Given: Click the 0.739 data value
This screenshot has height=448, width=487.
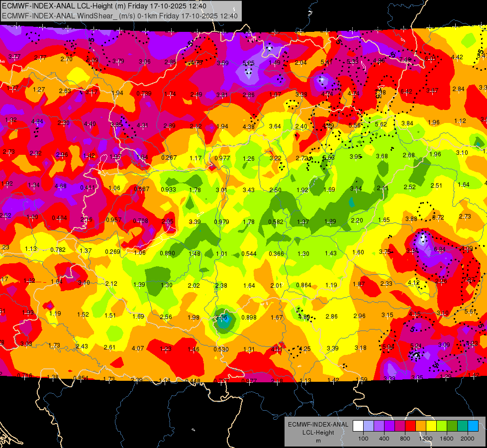Looking at the screenshot, I should pos(144,94).
